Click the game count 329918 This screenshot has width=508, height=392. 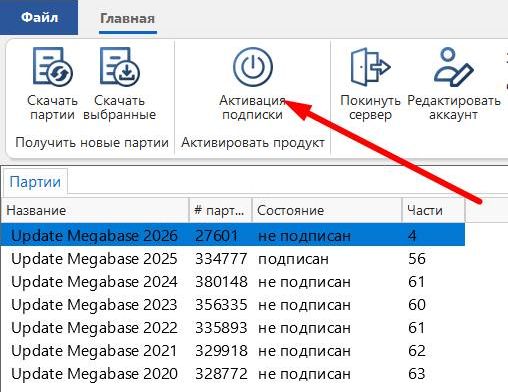221,351
